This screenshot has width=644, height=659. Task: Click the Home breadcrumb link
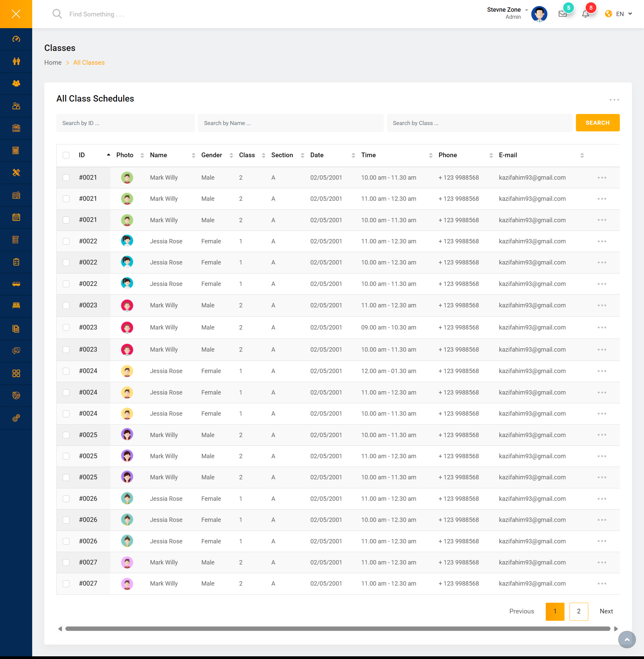(53, 63)
